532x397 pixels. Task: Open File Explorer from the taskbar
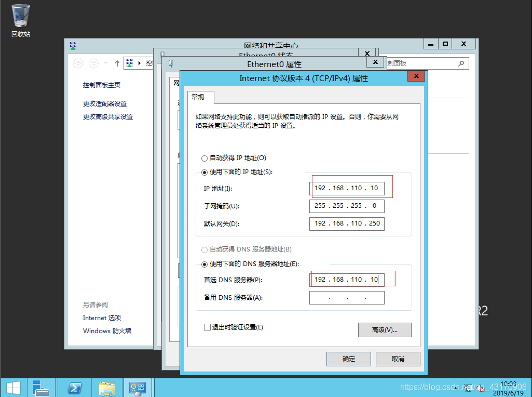point(107,388)
